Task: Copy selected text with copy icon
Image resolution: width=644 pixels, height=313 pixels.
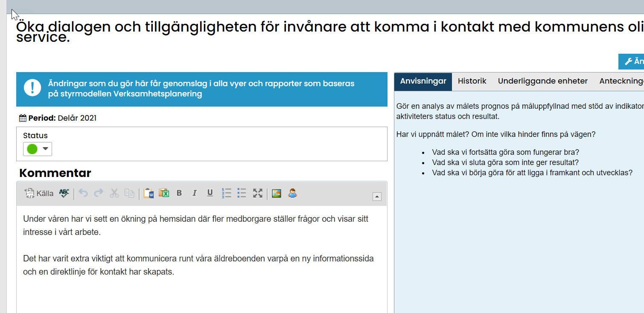Action: pos(129,193)
